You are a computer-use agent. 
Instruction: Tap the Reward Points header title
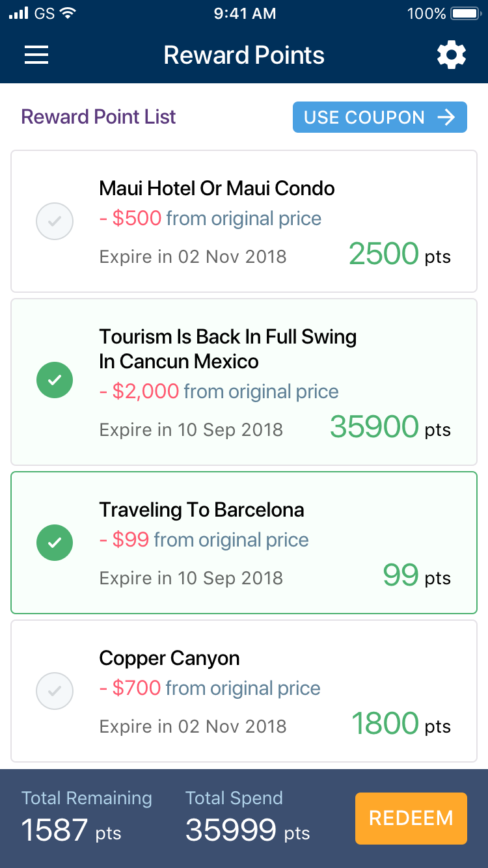[x=244, y=55]
